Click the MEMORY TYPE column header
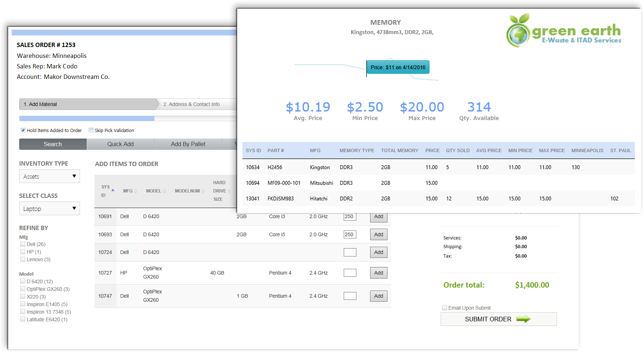This screenshot has height=352, width=644. click(357, 150)
